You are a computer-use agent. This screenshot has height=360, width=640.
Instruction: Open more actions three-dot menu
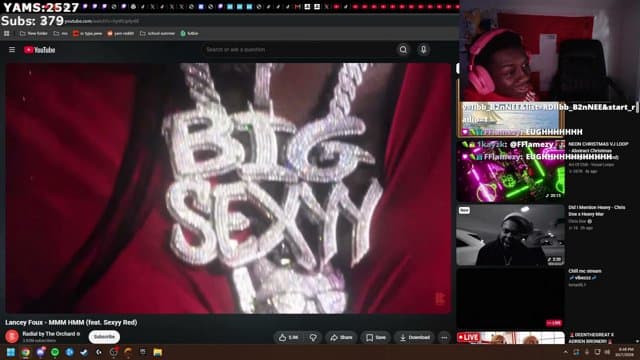[x=444, y=338]
